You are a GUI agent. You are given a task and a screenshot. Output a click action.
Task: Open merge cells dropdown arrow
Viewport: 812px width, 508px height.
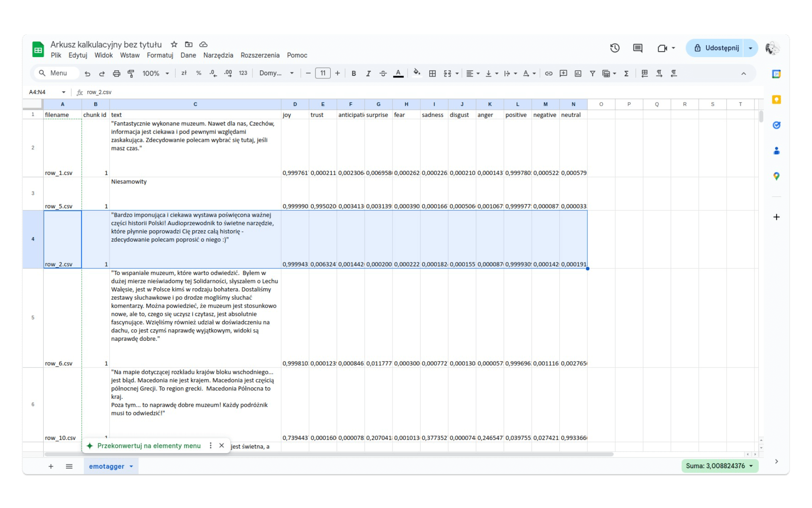[x=457, y=74]
